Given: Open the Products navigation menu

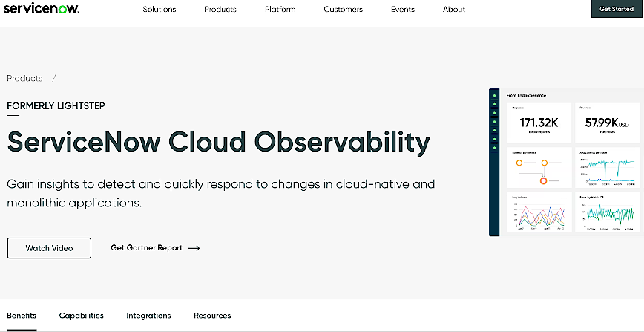Looking at the screenshot, I should pos(220,9).
